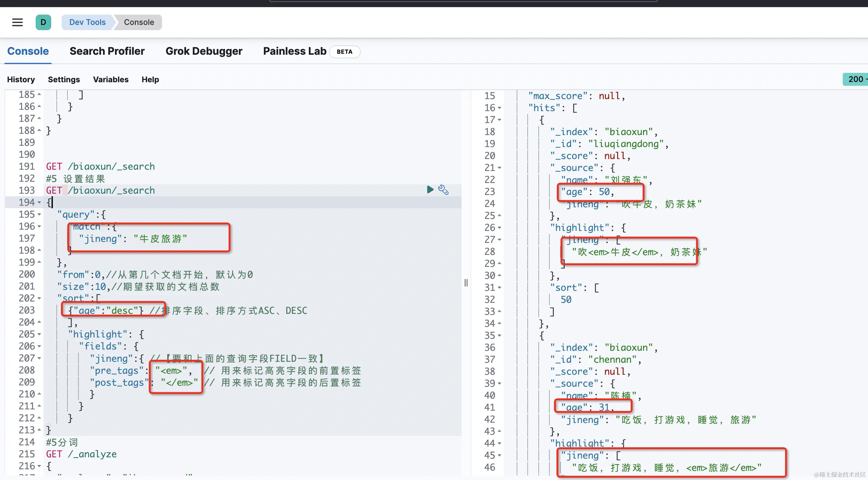Fold the match block at line 196
Image resolution: width=868 pixels, height=480 pixels.
click(x=40, y=226)
